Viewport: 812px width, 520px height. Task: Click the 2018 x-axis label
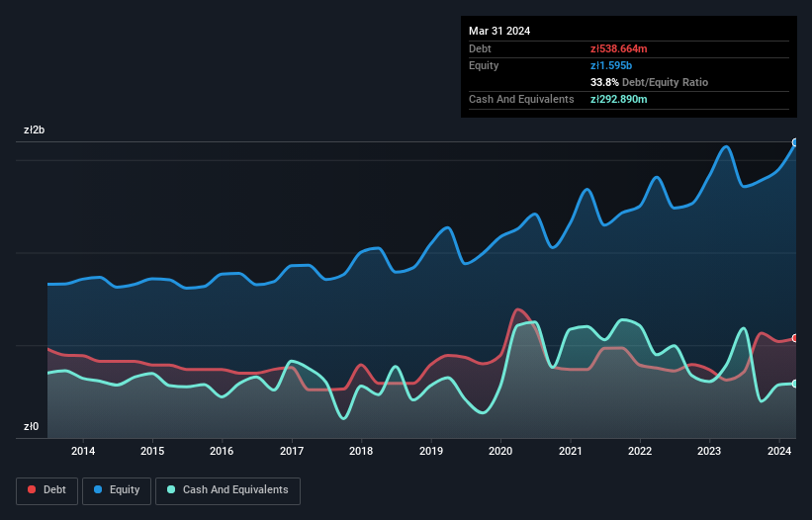[361, 451]
